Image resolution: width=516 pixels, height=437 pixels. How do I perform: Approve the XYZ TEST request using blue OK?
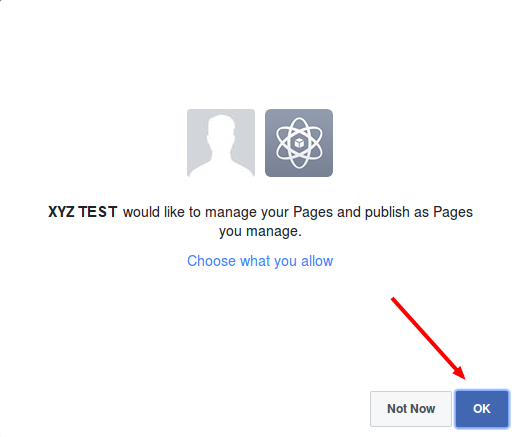click(x=482, y=409)
